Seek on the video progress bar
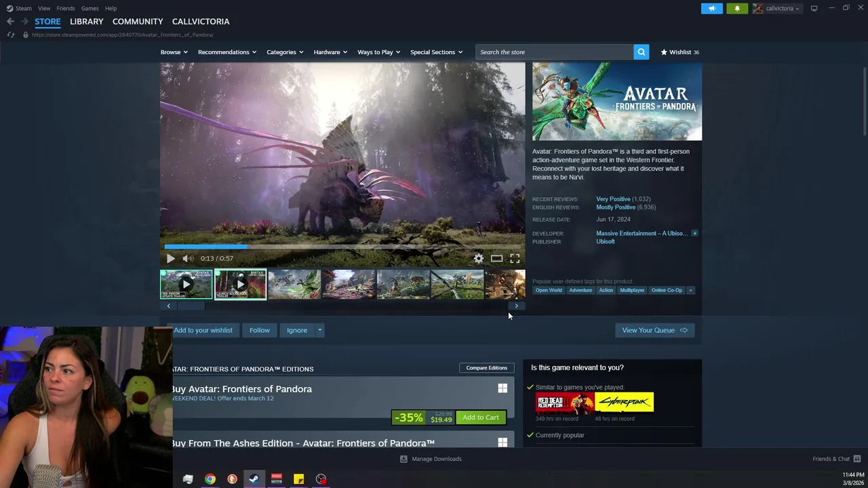The height and width of the screenshot is (488, 868). pos(342,247)
